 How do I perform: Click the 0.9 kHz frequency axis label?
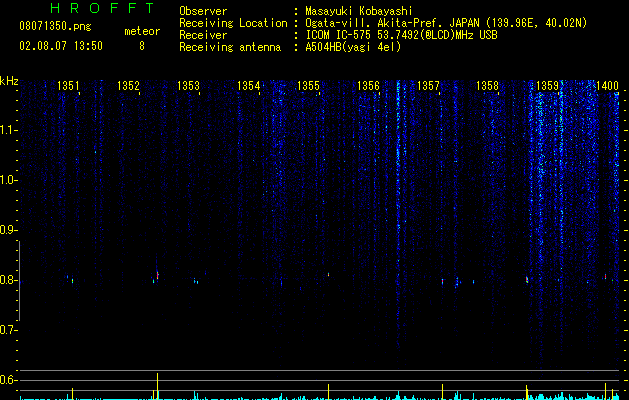pos(8,230)
